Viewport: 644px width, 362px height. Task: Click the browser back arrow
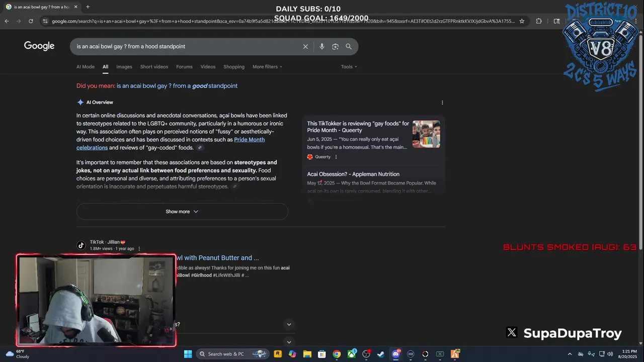click(x=7, y=21)
